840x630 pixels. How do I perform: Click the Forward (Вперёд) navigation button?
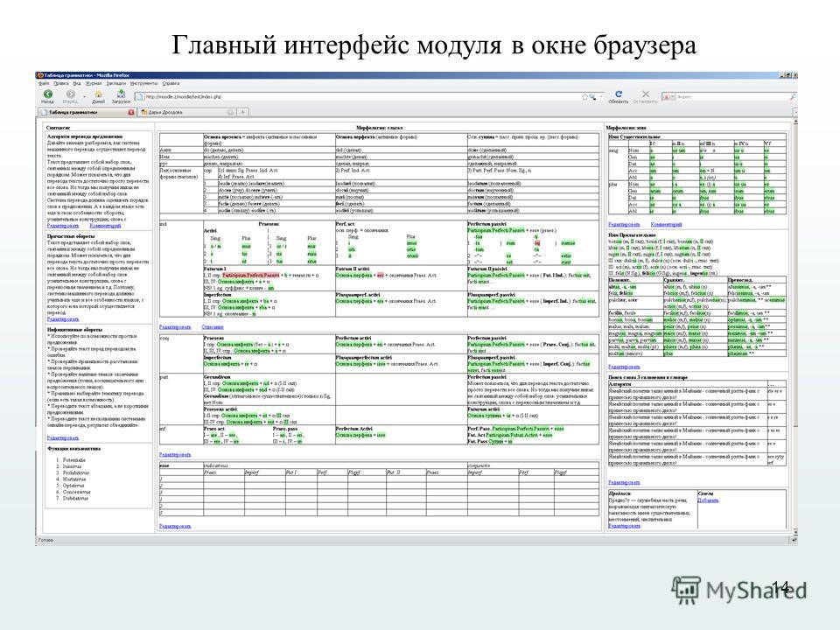point(70,94)
